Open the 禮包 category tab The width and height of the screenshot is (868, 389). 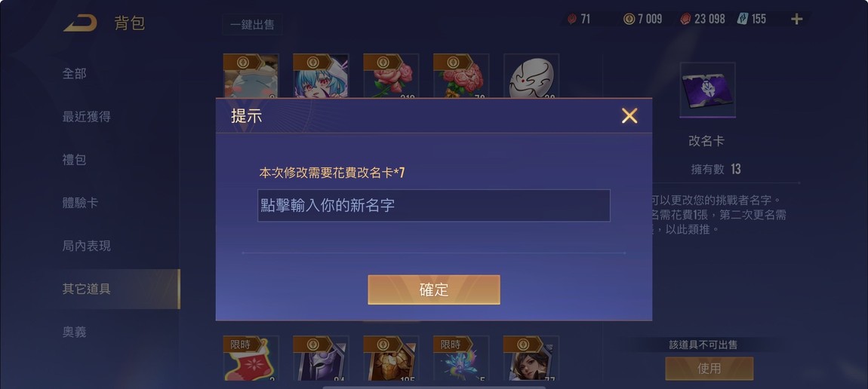[x=74, y=160]
